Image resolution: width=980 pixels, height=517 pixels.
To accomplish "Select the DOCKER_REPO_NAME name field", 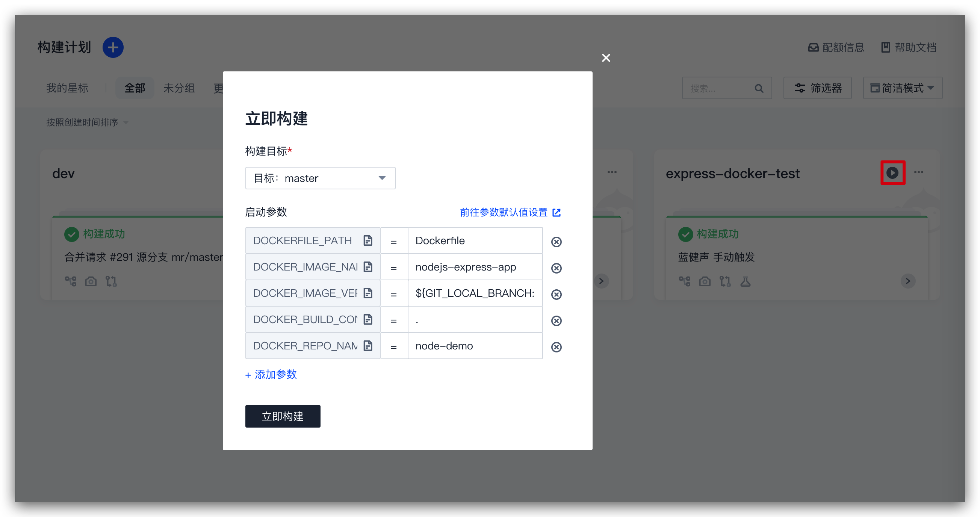I will 312,345.
